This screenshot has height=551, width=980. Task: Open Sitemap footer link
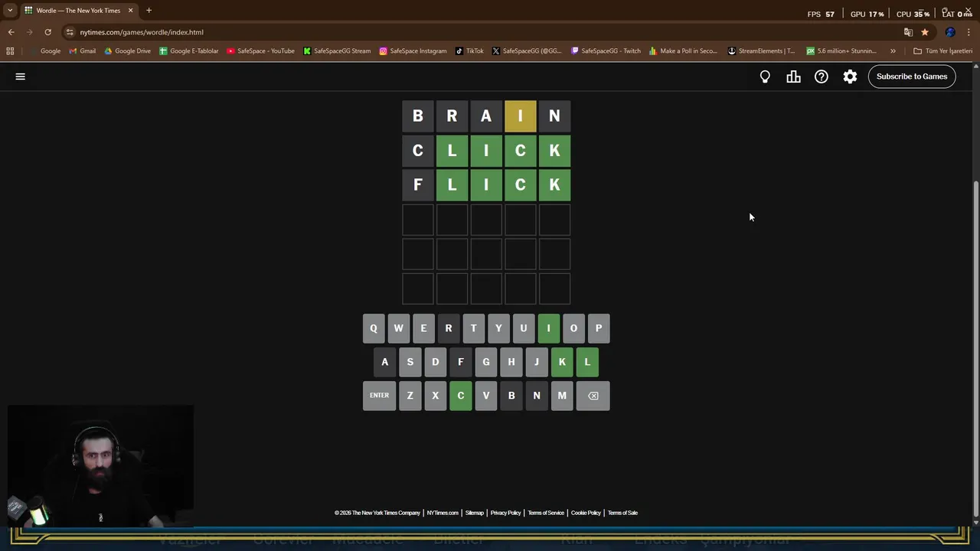click(x=475, y=513)
